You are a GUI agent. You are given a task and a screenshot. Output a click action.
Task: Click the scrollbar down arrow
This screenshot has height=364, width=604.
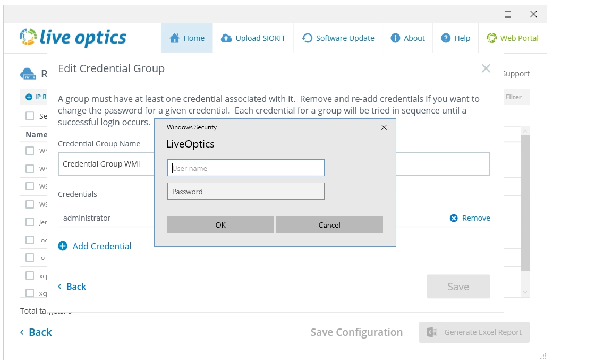click(525, 293)
